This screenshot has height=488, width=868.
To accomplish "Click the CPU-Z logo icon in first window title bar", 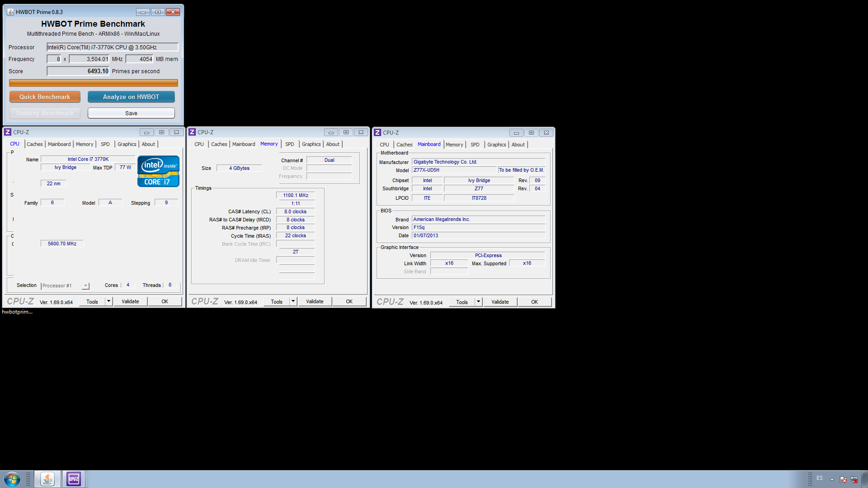I will tap(8, 132).
